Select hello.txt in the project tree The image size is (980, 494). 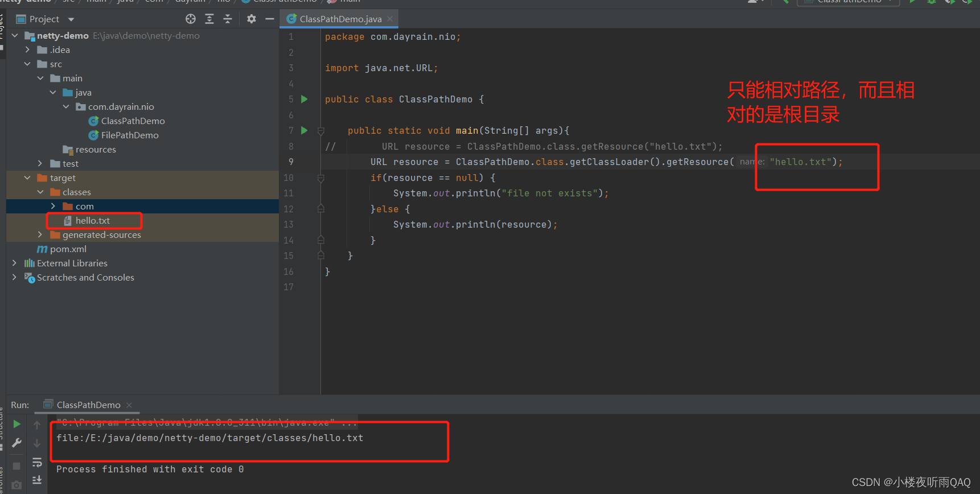point(93,220)
